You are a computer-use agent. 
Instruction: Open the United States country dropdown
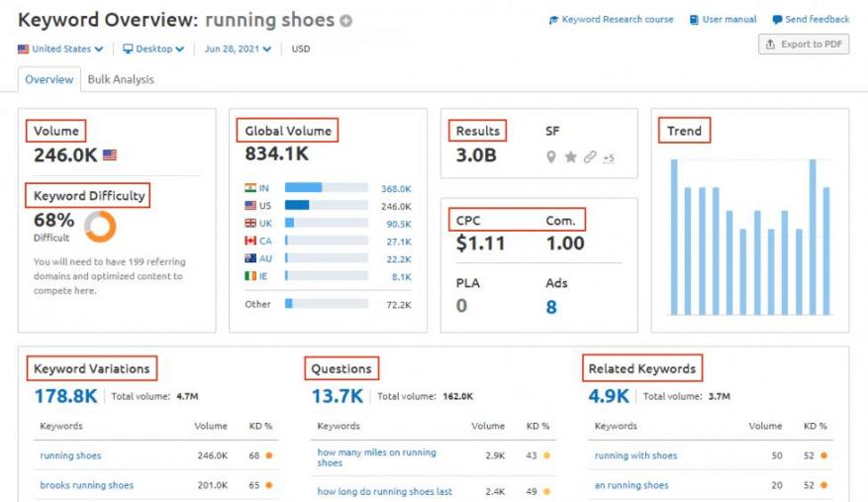tap(60, 49)
